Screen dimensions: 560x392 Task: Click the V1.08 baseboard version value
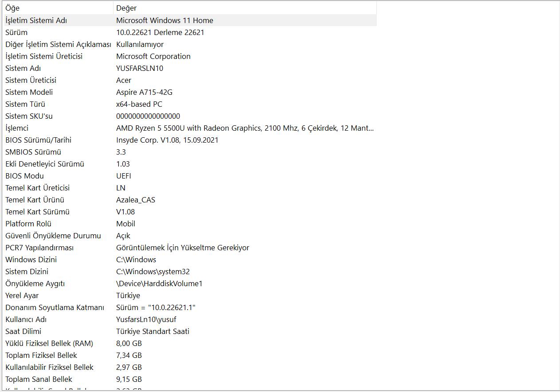(125, 212)
